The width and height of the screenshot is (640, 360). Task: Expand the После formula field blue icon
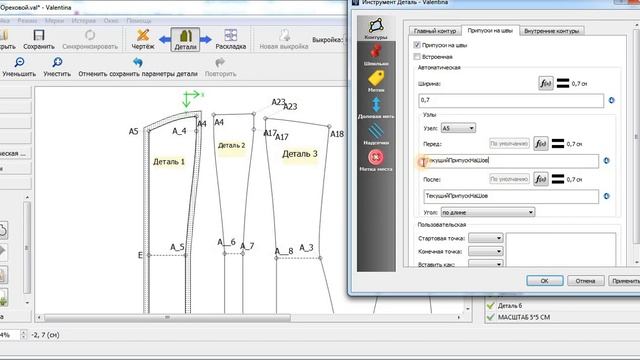tap(607, 196)
